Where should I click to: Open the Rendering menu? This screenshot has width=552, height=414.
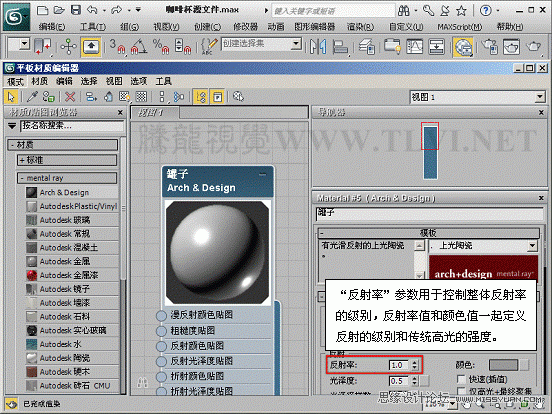click(x=360, y=27)
